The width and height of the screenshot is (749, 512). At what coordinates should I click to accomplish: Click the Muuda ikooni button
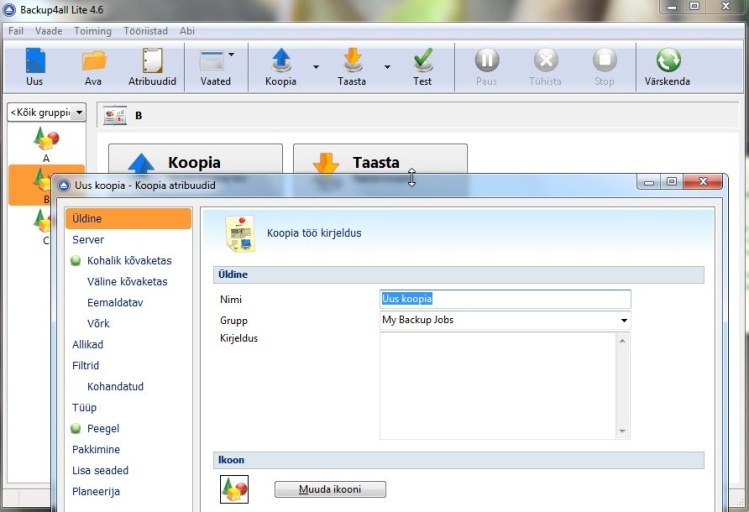point(330,490)
